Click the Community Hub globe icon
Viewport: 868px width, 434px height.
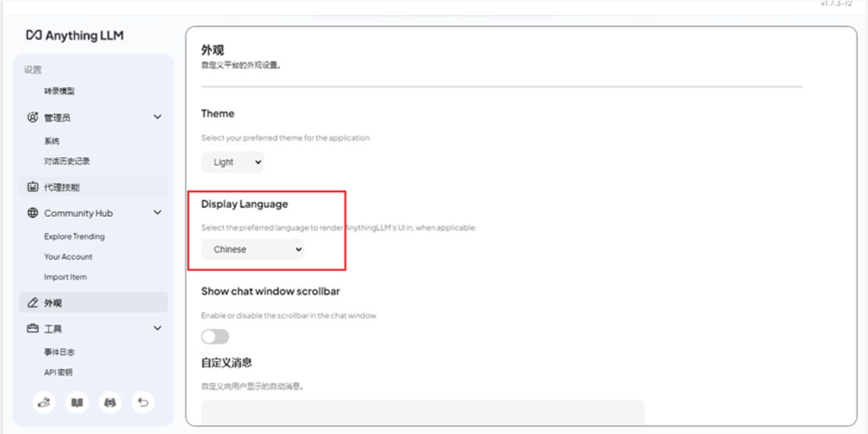tap(32, 213)
